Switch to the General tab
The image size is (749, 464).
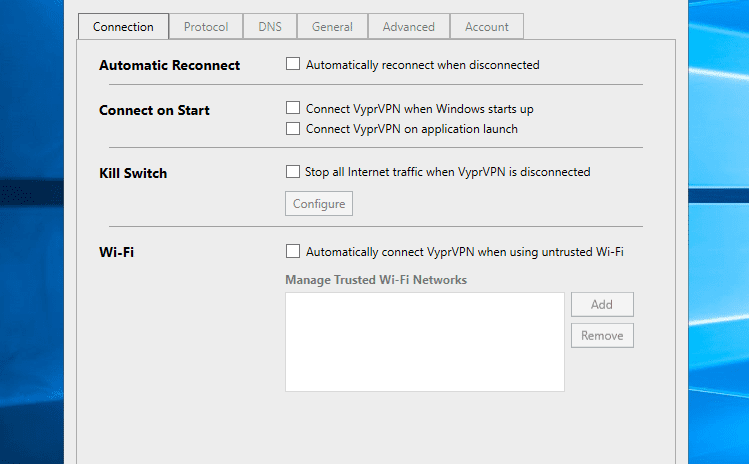pos(332,27)
